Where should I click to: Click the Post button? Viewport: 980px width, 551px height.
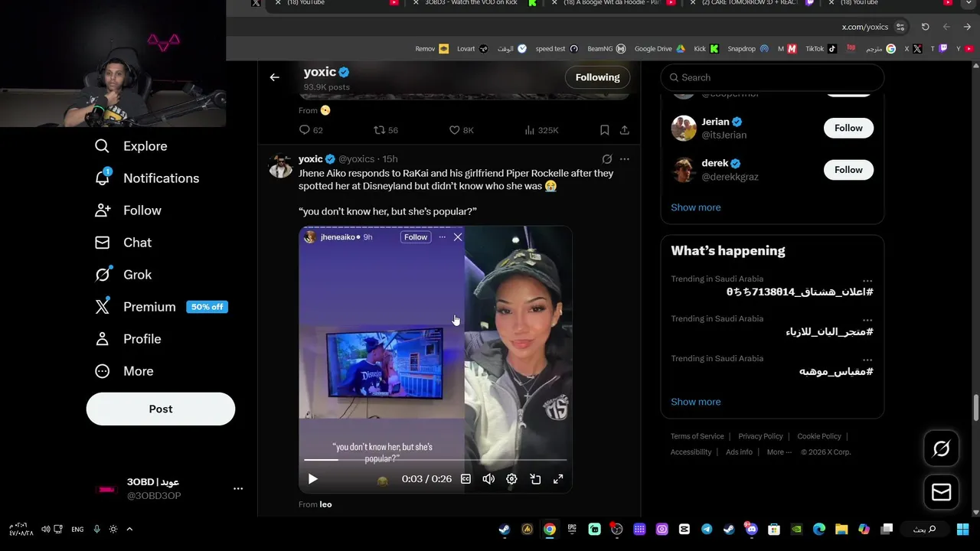point(161,409)
